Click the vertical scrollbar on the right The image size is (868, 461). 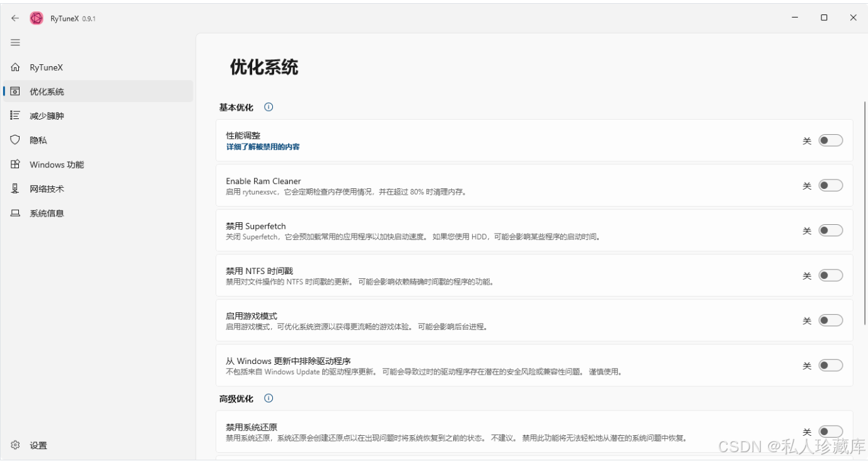(865, 213)
